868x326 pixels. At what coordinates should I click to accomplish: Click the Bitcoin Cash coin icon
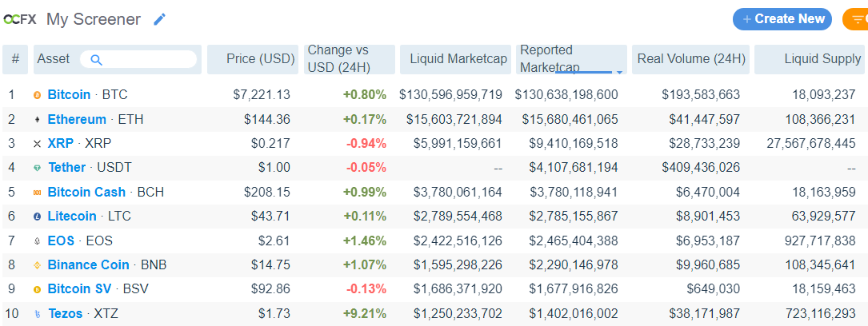coord(38,193)
